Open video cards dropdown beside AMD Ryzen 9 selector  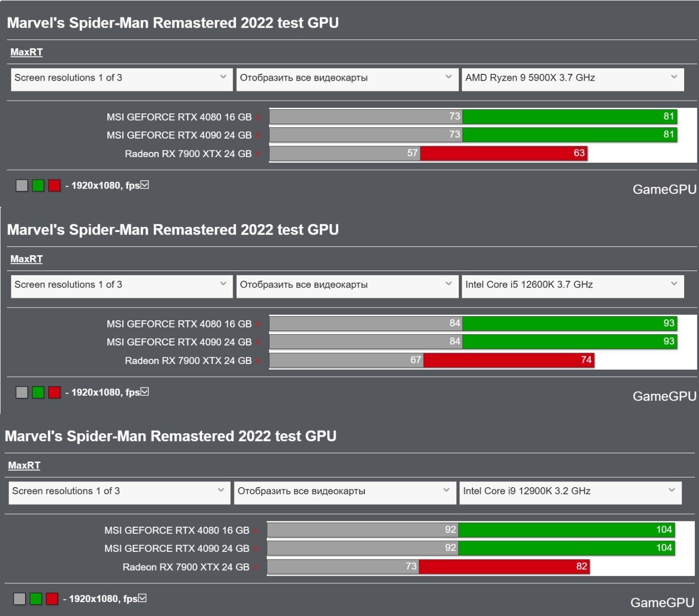coord(347,80)
